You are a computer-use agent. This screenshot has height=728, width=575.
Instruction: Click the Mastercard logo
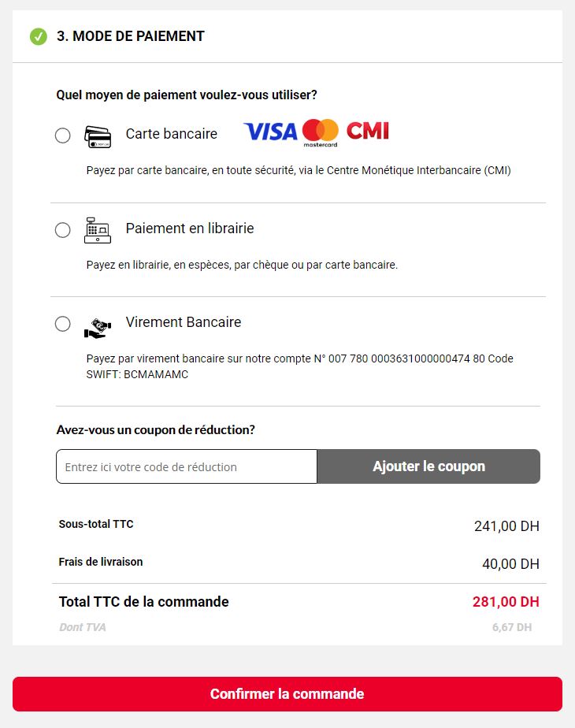[321, 133]
